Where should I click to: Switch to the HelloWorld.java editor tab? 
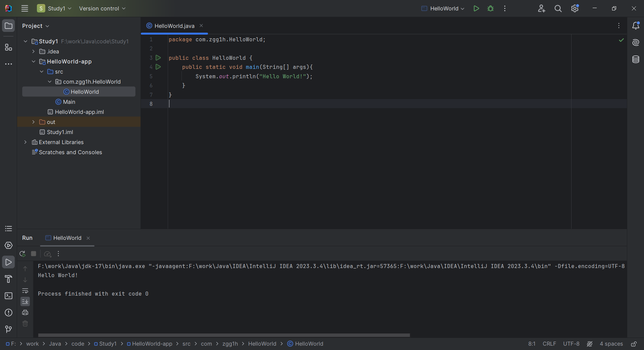point(174,26)
